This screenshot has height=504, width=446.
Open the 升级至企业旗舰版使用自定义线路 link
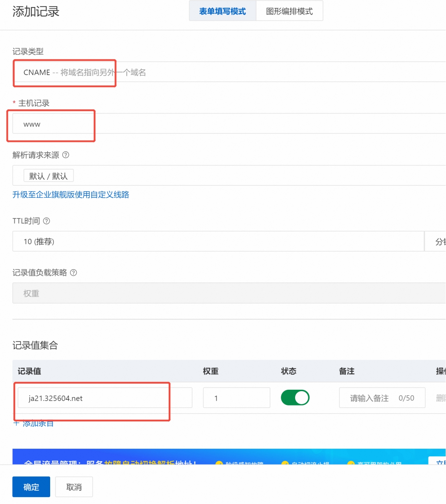coord(71,194)
